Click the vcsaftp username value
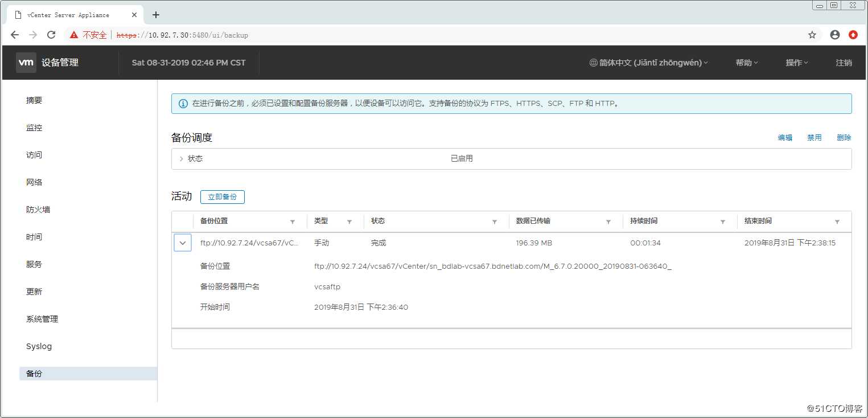The width and height of the screenshot is (868, 418). (327, 287)
